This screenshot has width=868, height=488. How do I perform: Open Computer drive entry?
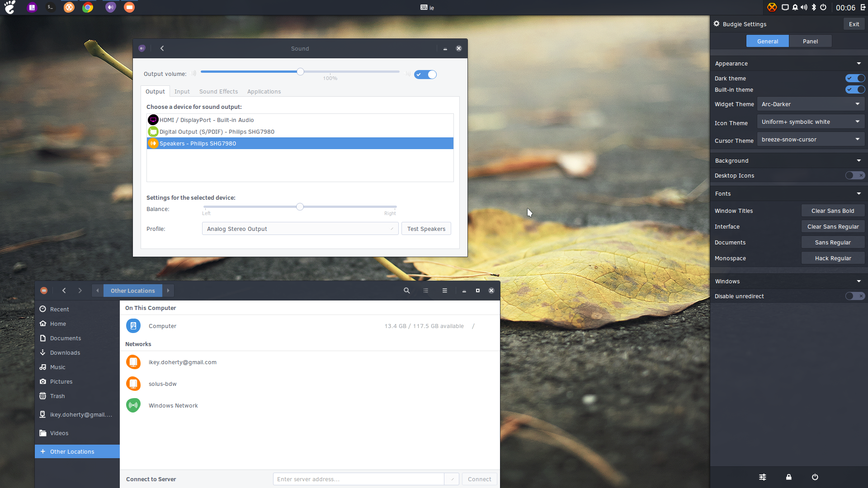pos(310,326)
